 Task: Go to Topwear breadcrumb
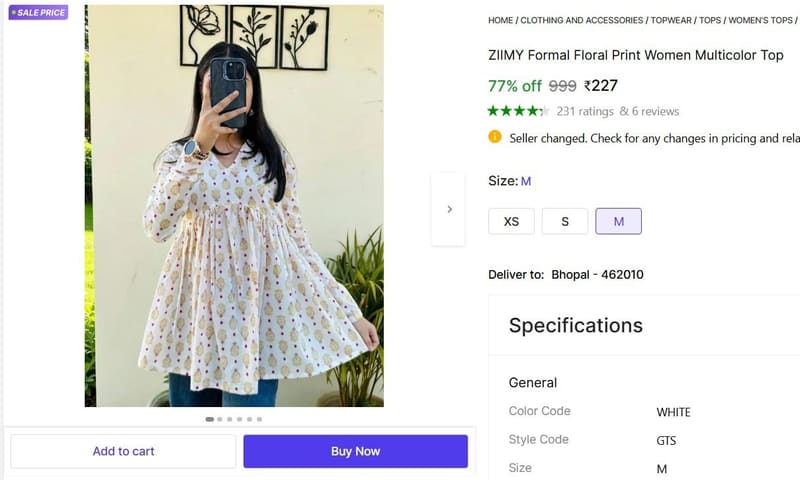pyautogui.click(x=671, y=20)
